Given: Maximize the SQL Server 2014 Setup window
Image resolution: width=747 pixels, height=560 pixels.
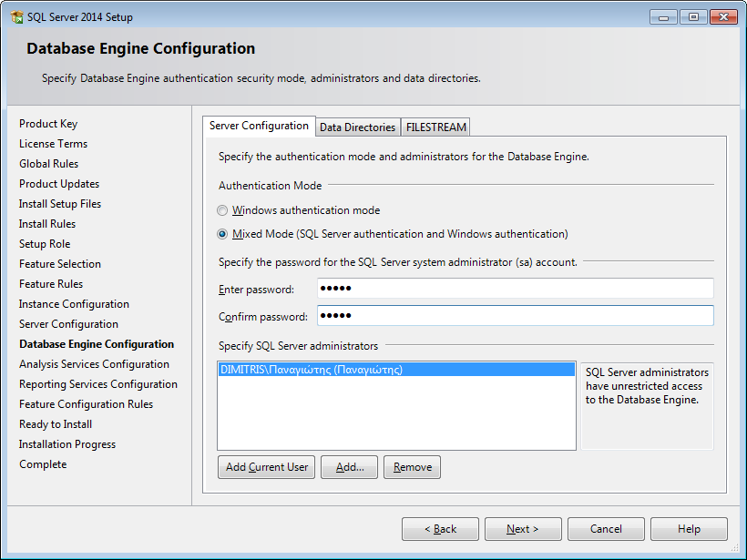Looking at the screenshot, I should 693,17.
